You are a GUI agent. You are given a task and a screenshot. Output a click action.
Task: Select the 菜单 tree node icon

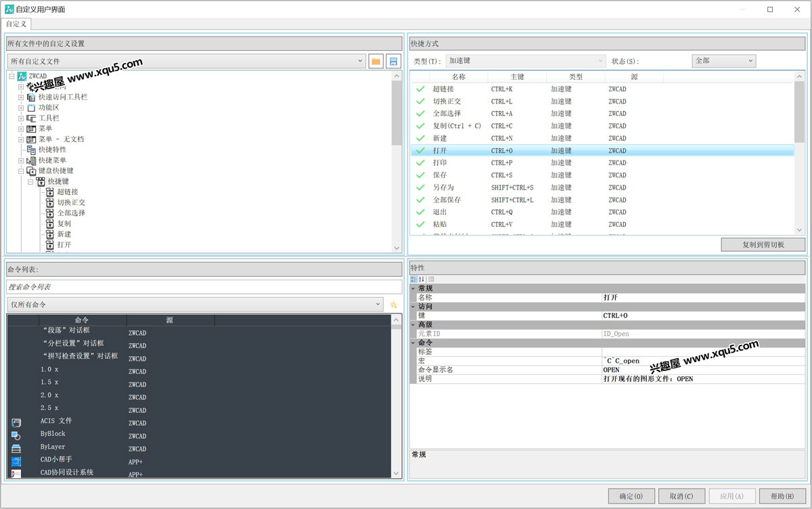31,129
